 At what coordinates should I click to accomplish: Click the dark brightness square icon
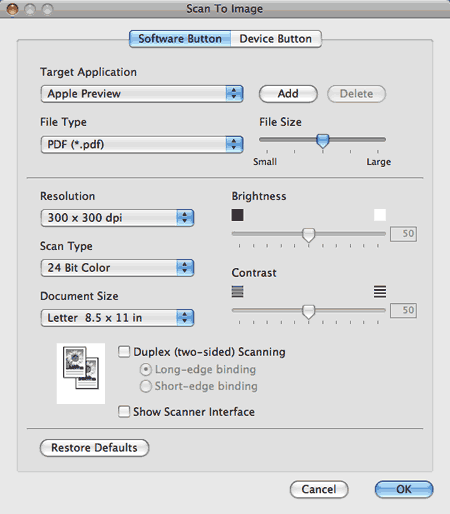(237, 215)
